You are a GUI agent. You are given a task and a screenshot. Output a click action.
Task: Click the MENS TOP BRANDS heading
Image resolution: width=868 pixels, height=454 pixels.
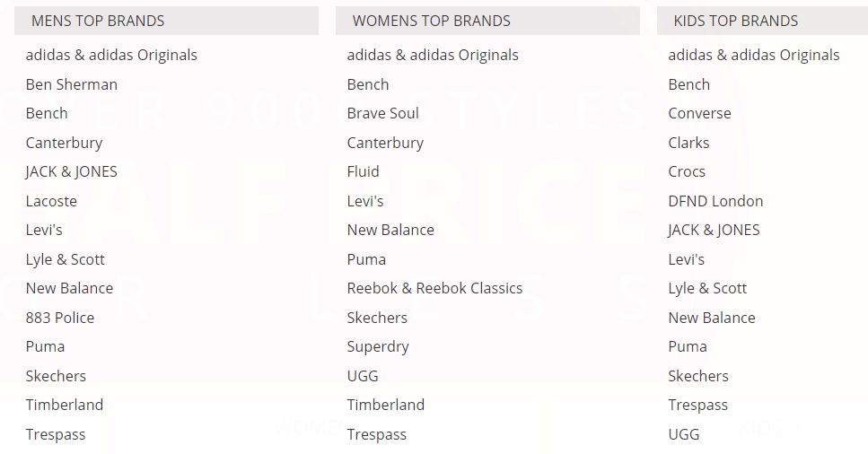(98, 21)
